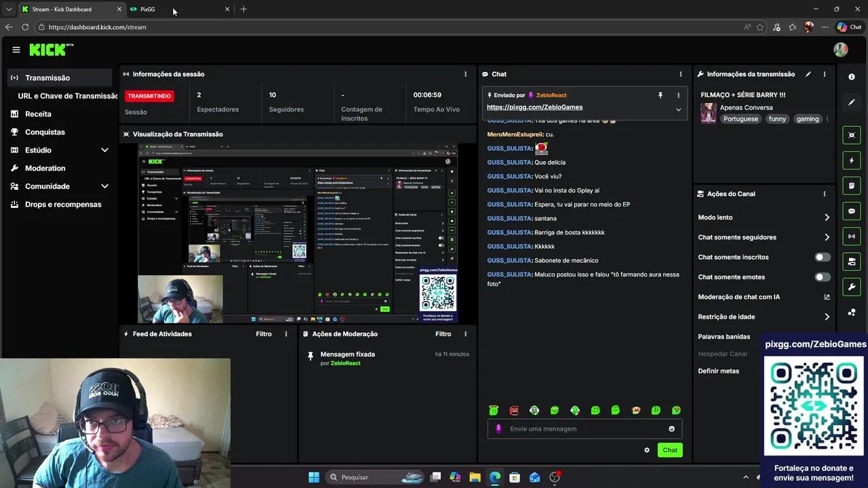The width and height of the screenshot is (868, 488).
Task: Insert the red angry emote
Action: (514, 410)
